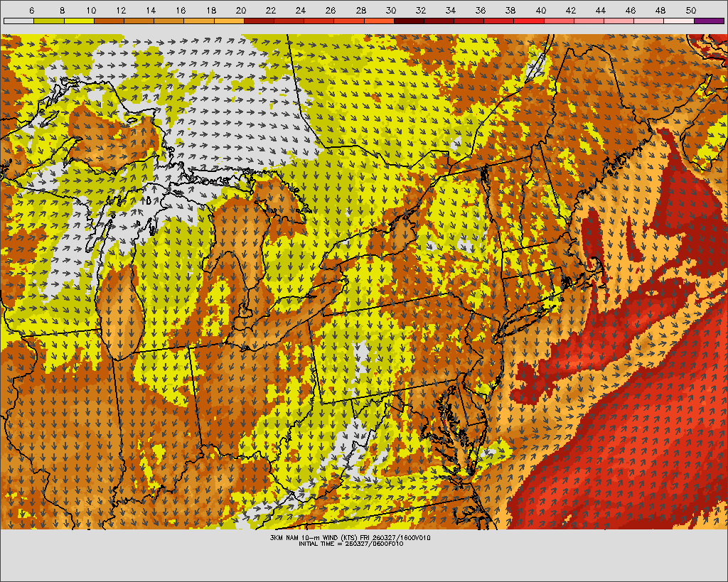Select the legend swatch between 40 and 42

[x=559, y=21]
